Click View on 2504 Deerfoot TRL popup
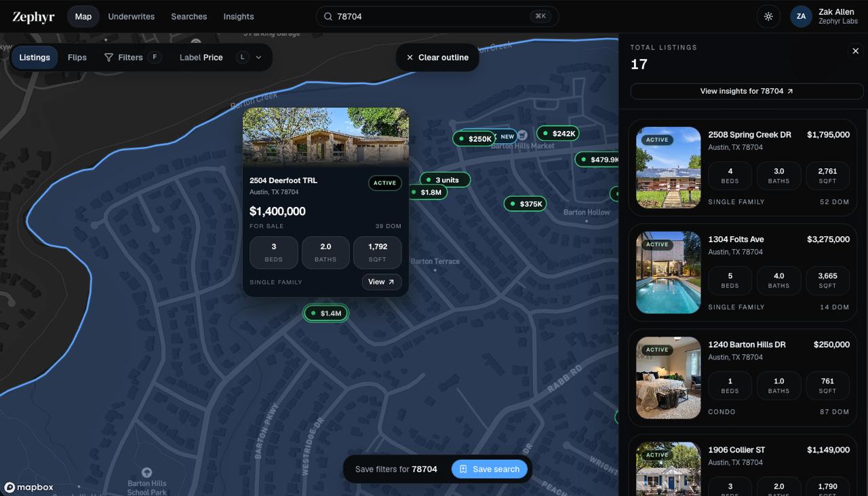 [381, 282]
